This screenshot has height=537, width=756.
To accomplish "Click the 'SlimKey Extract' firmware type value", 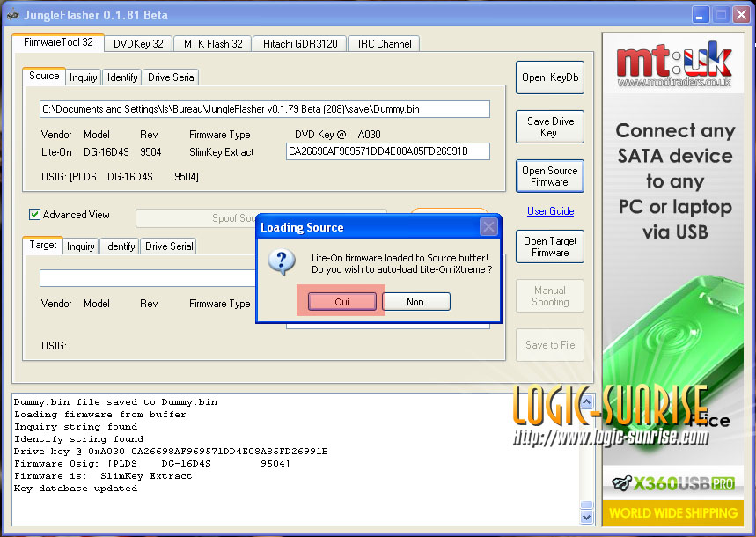I will click(221, 152).
